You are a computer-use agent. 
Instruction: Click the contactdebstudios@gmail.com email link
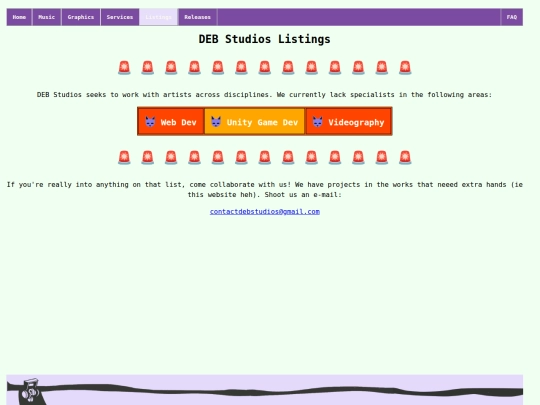[x=265, y=211]
